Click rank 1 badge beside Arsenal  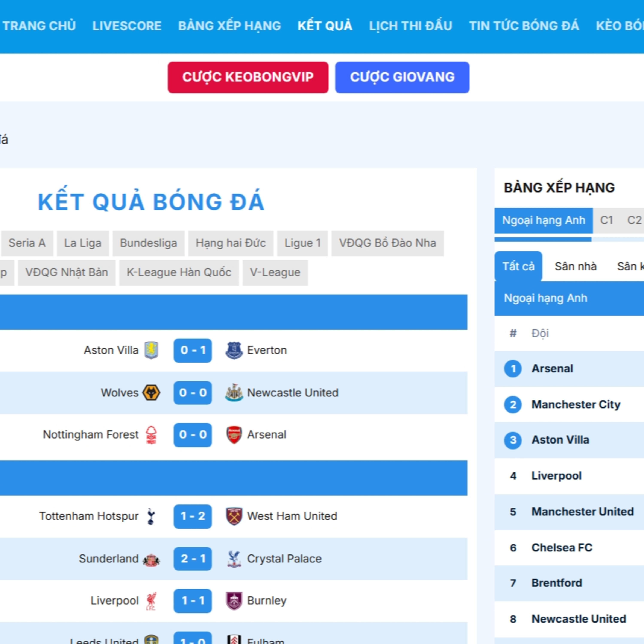pos(513,369)
